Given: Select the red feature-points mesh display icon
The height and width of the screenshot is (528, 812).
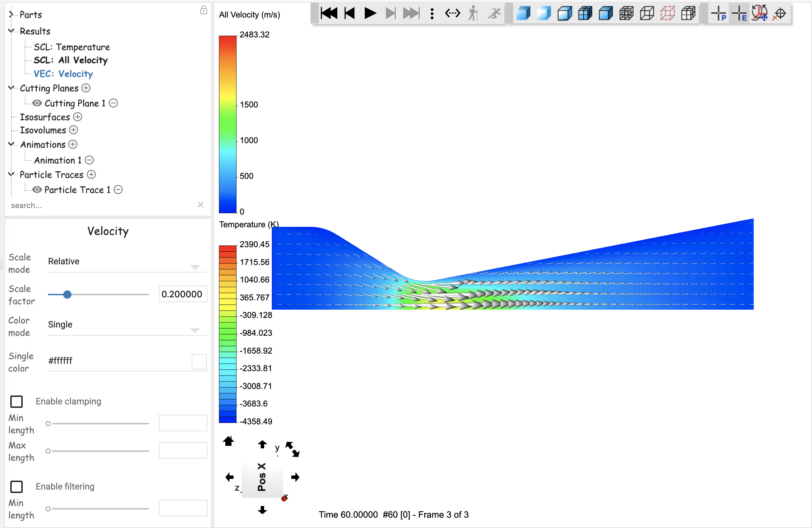Looking at the screenshot, I should [x=667, y=13].
